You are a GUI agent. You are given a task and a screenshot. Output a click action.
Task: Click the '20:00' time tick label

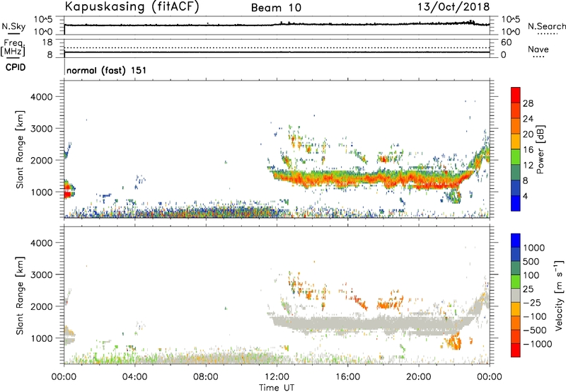[419, 377]
